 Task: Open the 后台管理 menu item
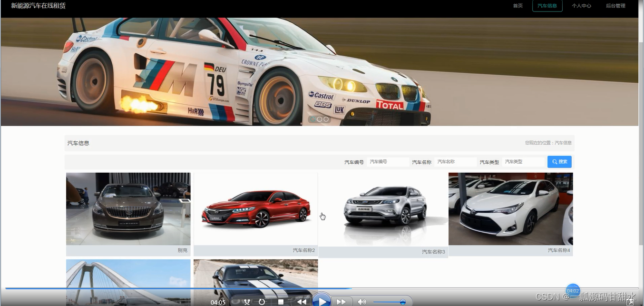615,6
